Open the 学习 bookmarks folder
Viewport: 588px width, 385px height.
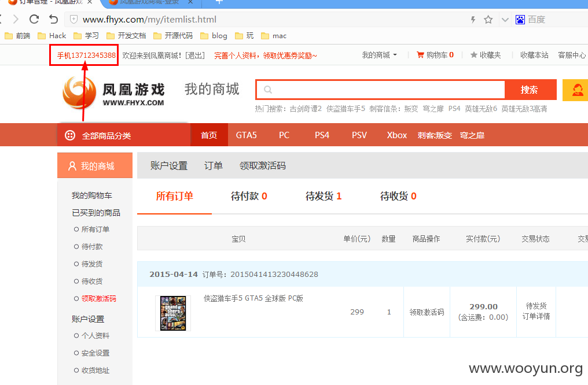point(86,36)
